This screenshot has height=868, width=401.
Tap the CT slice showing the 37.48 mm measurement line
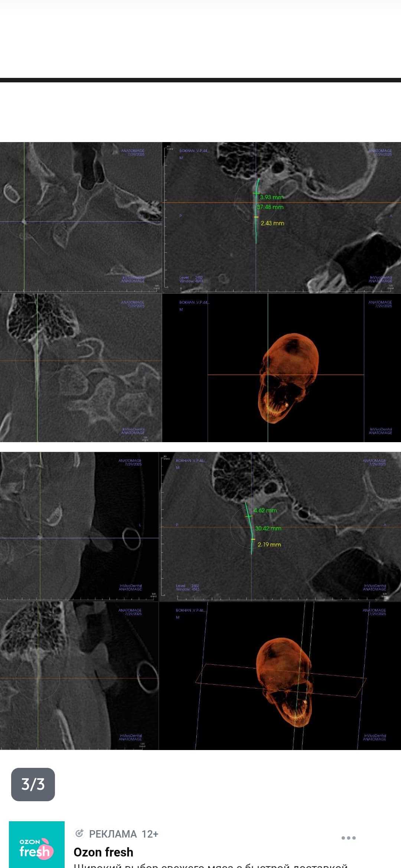[x=281, y=217]
